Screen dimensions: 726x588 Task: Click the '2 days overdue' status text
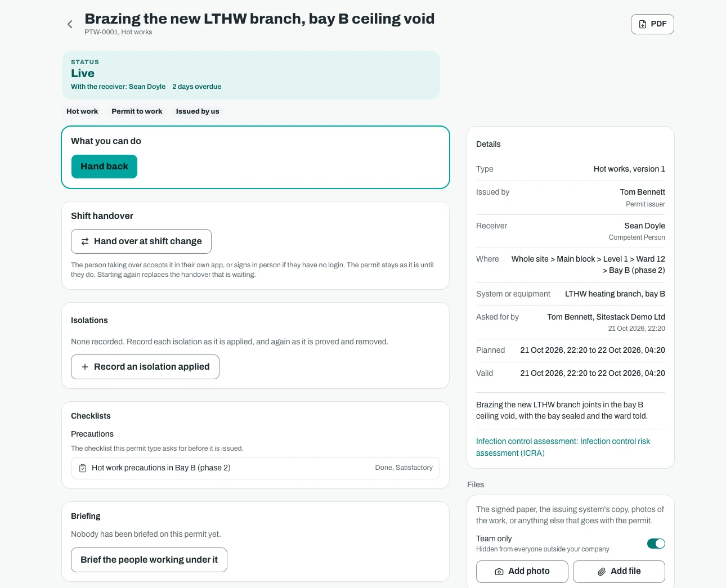[x=196, y=87]
